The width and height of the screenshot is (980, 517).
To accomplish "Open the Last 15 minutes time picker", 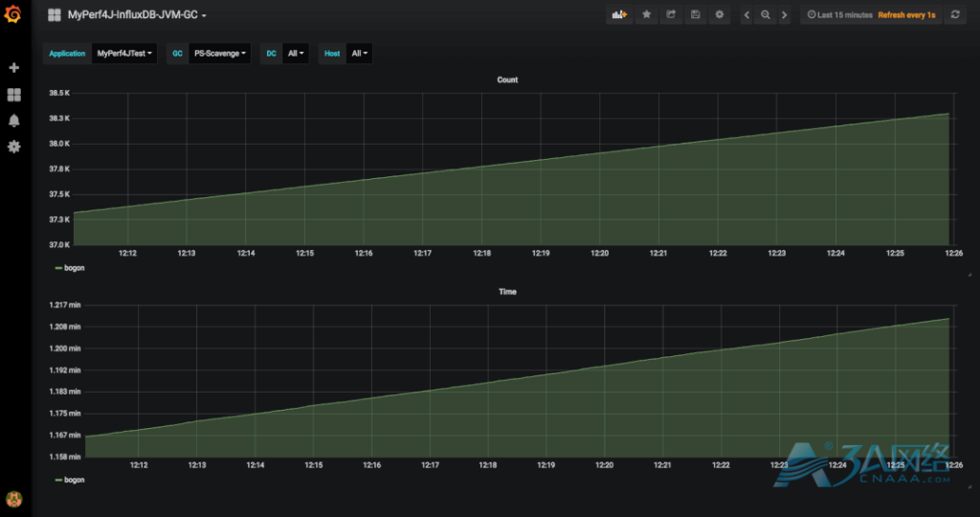I will 839,14.
